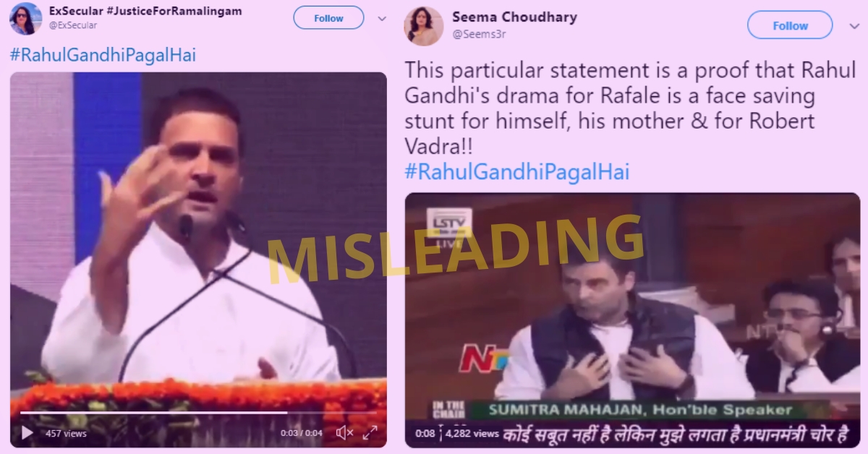
Task: Follow the ExSecular account
Action: pyautogui.click(x=328, y=18)
